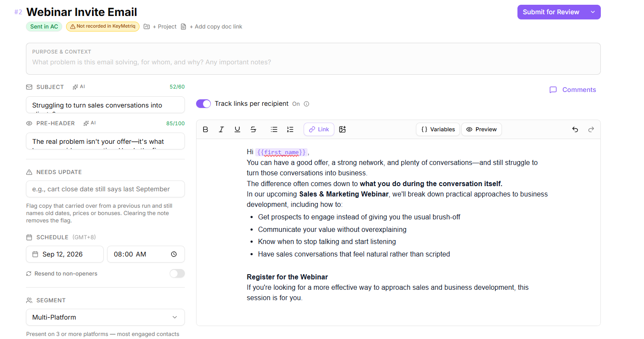Viewport: 644px width, 339px height.
Task: Undo the last edit
Action: point(575,129)
